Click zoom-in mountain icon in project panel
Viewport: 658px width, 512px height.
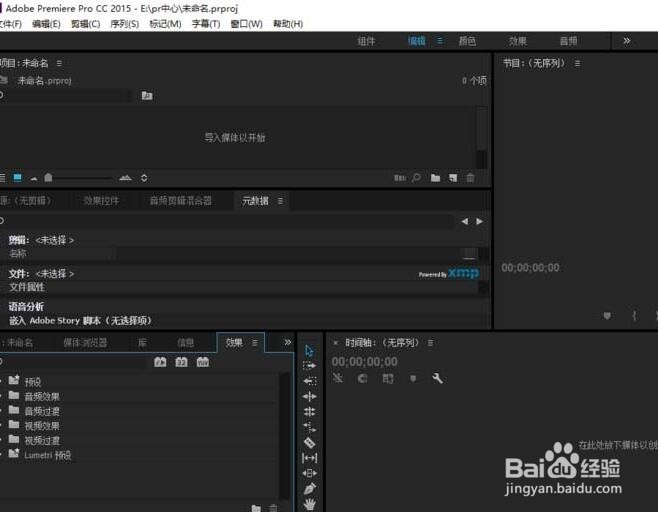click(125, 178)
